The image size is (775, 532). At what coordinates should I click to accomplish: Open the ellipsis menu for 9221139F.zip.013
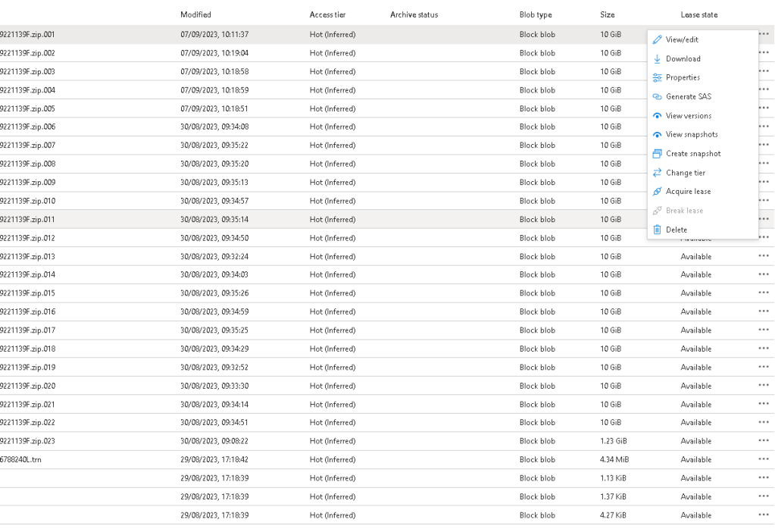pos(763,256)
